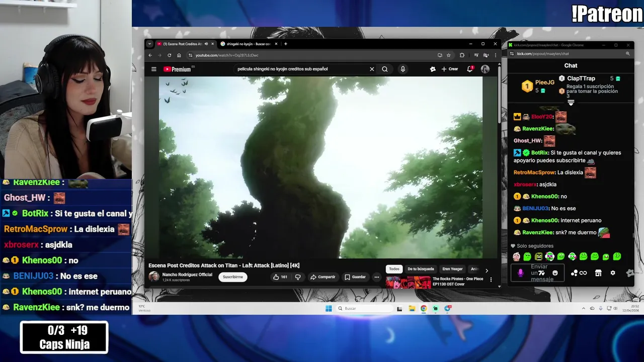Screen dimensions: 644x362
Task: Open Chrome extensions puzzle icon
Action: [462, 55]
